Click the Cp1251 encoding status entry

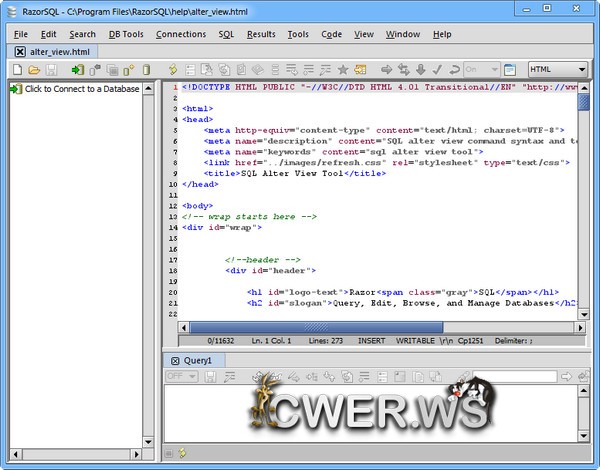coord(470,341)
